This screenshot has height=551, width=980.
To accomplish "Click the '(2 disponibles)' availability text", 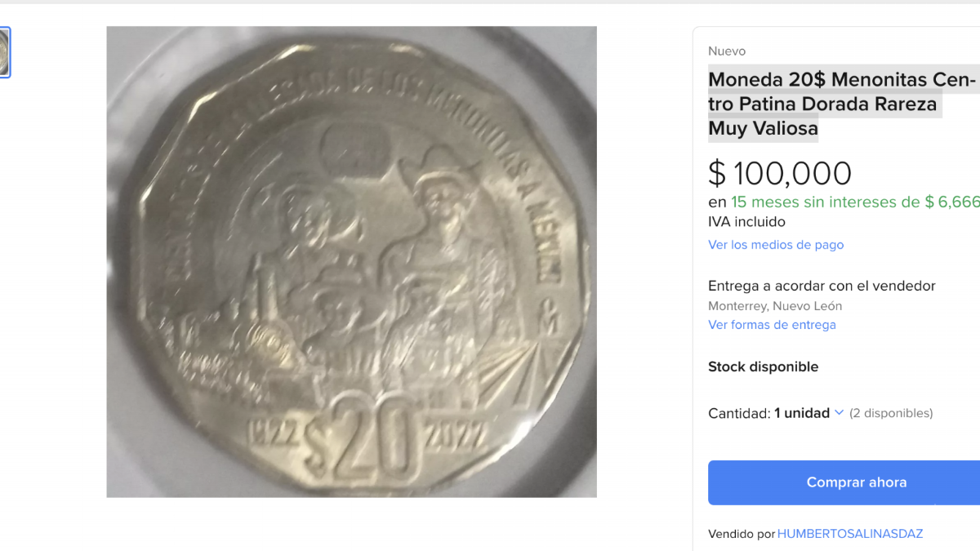I will (x=891, y=413).
